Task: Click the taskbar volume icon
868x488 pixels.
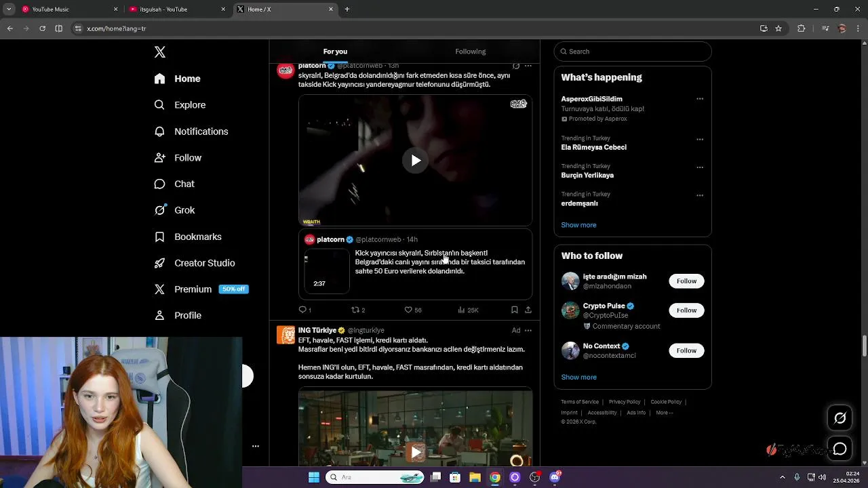Action: [822, 477]
